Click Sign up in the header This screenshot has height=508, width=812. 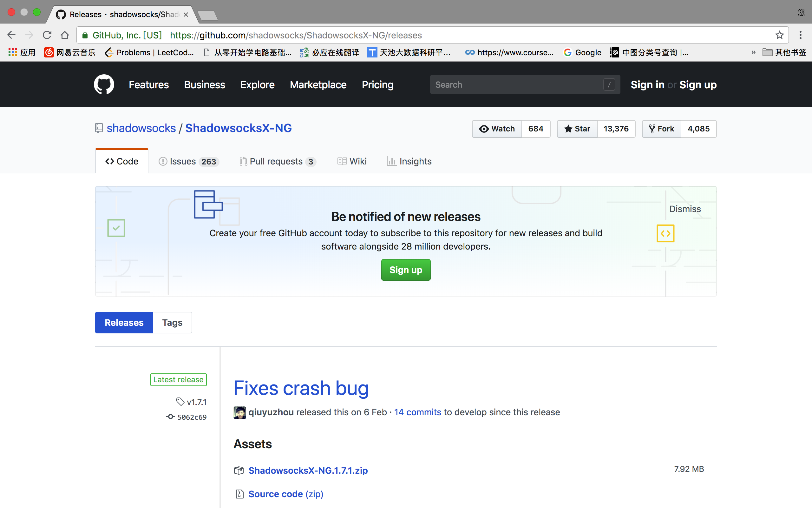point(698,85)
